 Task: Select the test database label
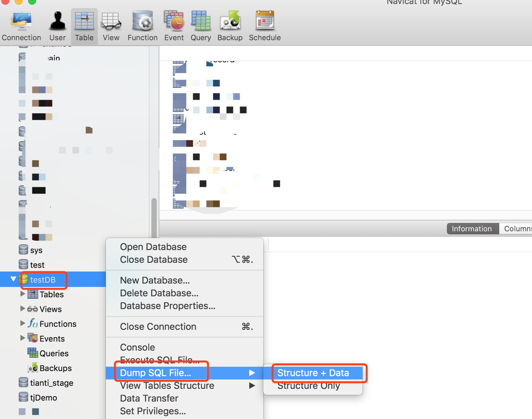click(x=37, y=265)
